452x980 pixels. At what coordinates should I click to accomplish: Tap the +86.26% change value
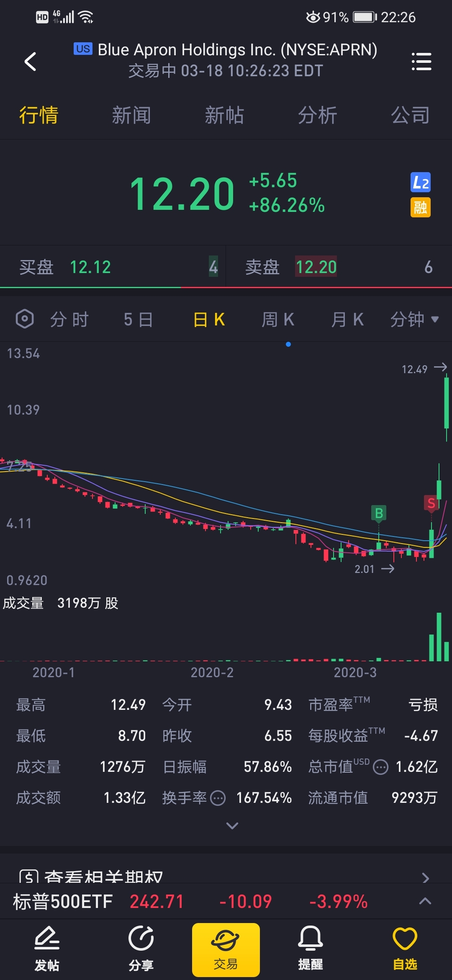[287, 205]
